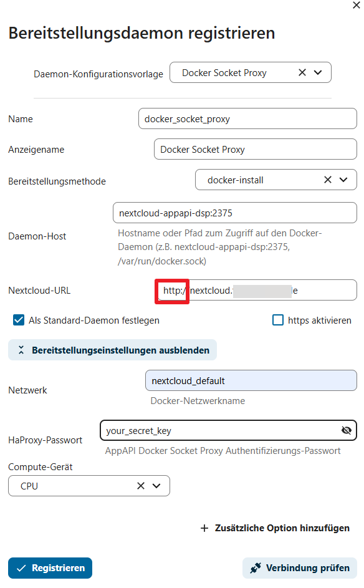Toggle HaProxy password visibility eye icon
Viewport: 364px width, 588px height.
click(347, 430)
